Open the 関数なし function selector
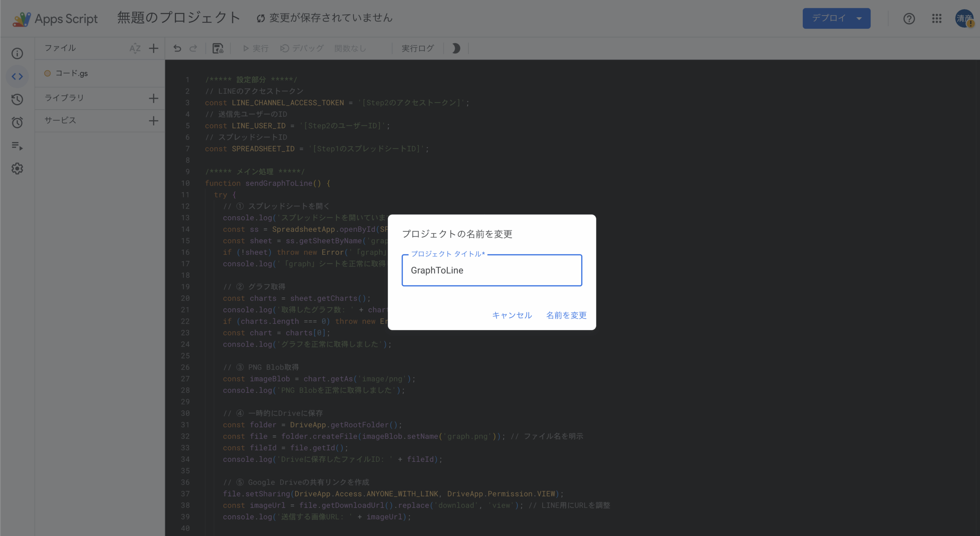The image size is (980, 536). click(x=350, y=49)
